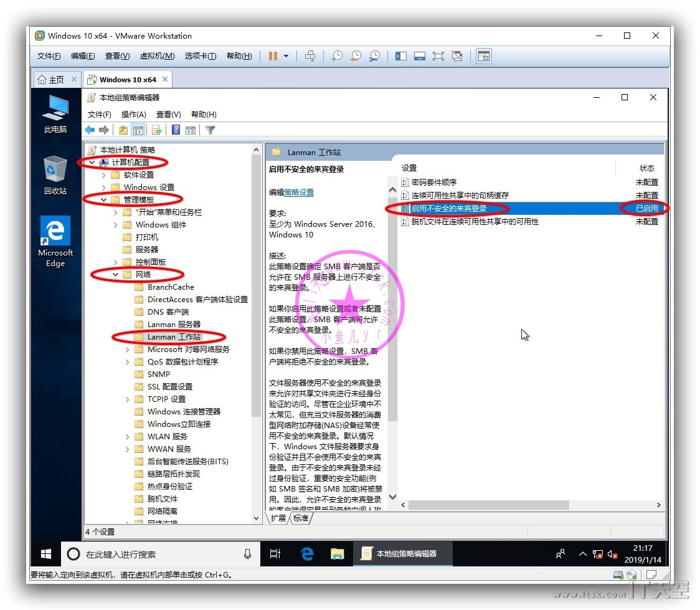
Task: Expand the Windows 组件 tree node
Action: pyautogui.click(x=116, y=224)
